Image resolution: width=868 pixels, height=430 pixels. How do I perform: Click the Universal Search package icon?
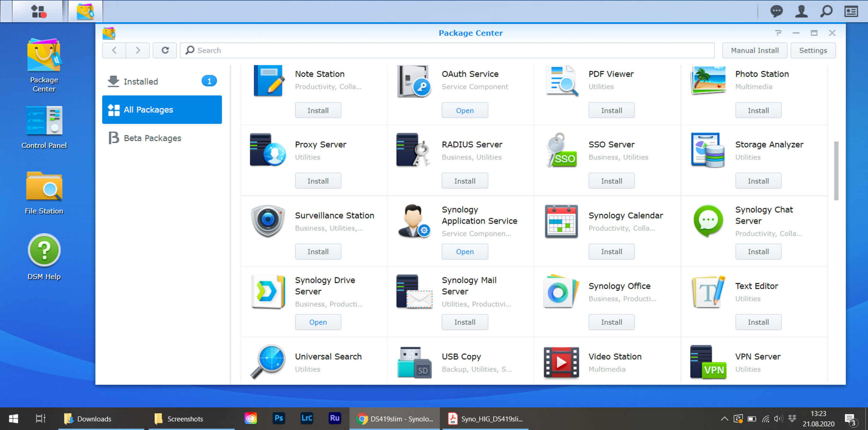point(268,361)
